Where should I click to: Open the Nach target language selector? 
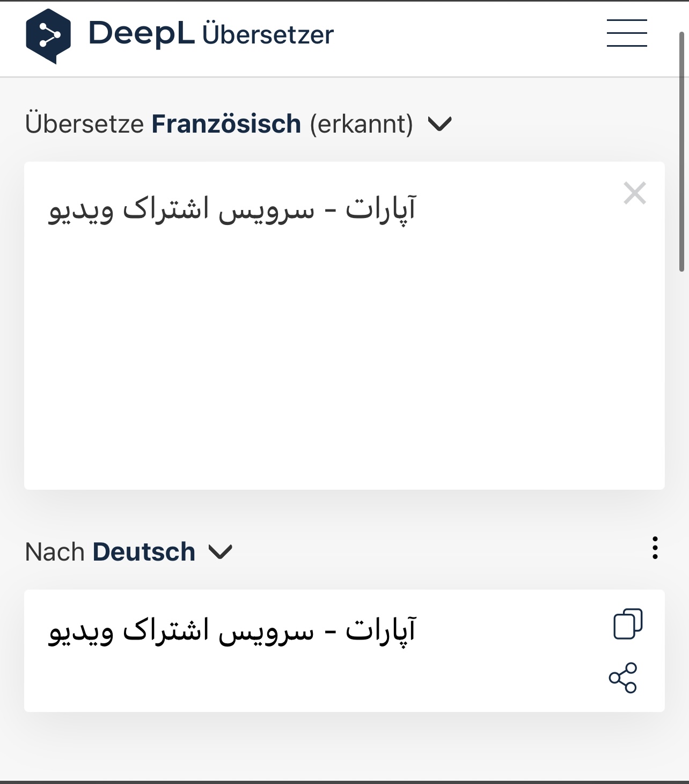click(129, 552)
